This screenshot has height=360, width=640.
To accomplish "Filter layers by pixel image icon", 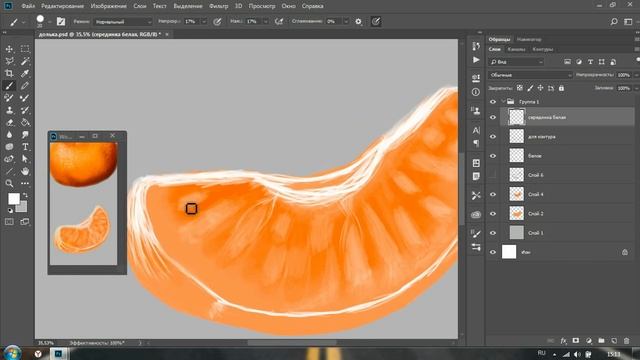I will pyautogui.click(x=567, y=62).
